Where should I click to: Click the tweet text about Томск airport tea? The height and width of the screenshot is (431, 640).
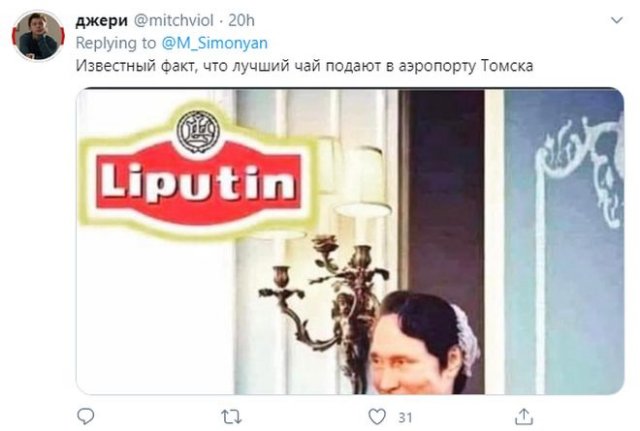(304, 66)
